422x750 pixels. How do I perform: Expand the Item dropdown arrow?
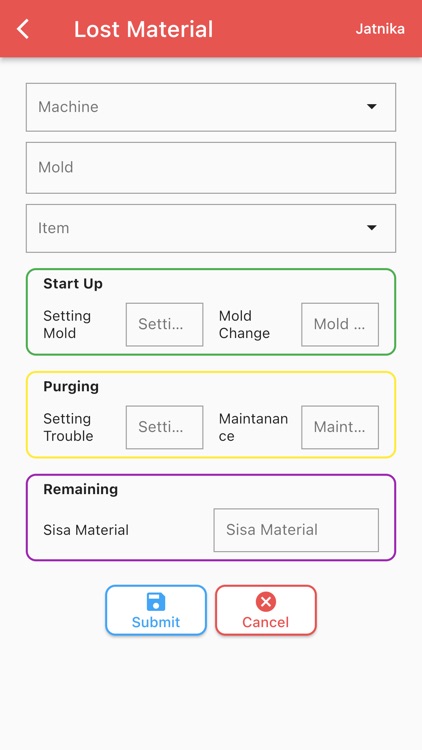click(372, 228)
